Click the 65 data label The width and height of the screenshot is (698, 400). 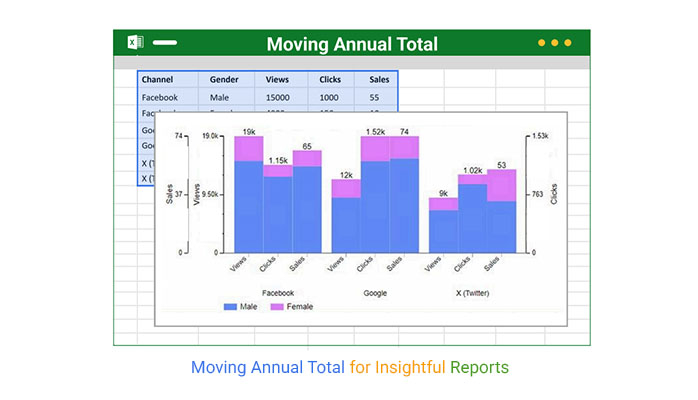[x=307, y=146]
